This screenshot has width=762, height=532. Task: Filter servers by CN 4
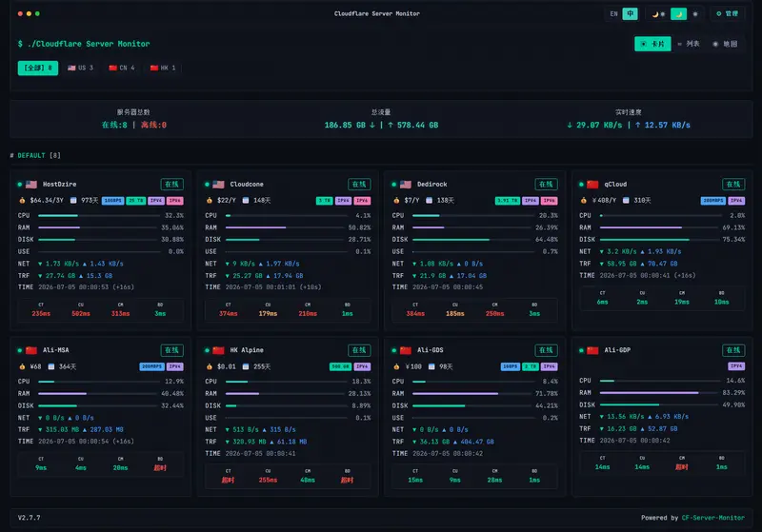coord(122,68)
